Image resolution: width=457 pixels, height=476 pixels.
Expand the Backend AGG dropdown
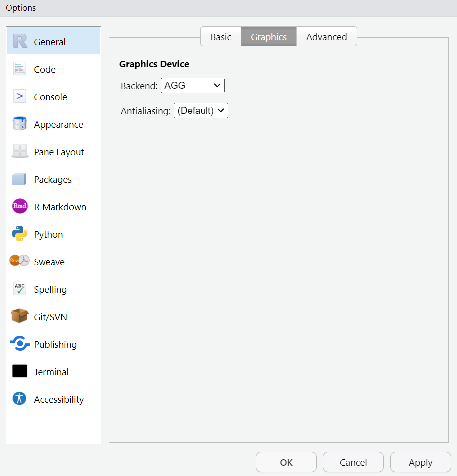[193, 86]
